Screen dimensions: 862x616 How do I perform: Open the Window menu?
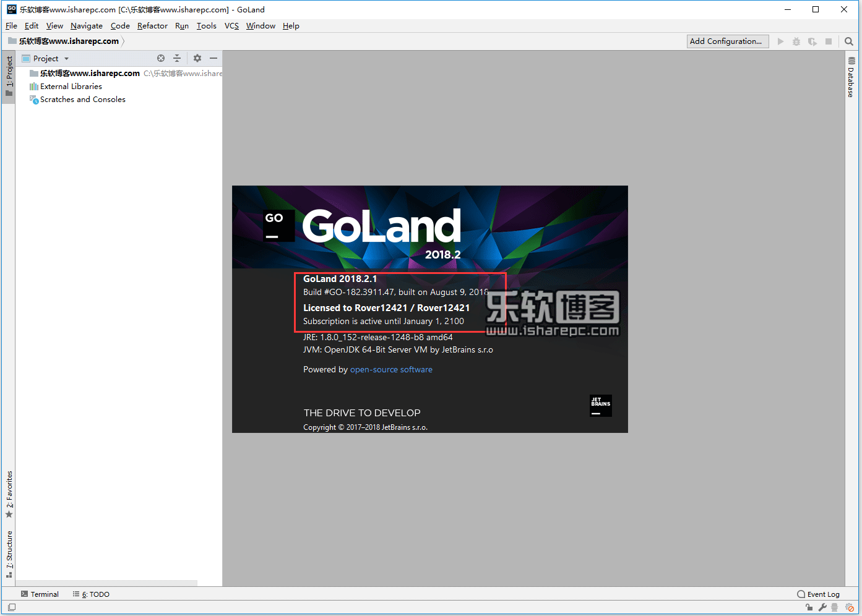(261, 26)
